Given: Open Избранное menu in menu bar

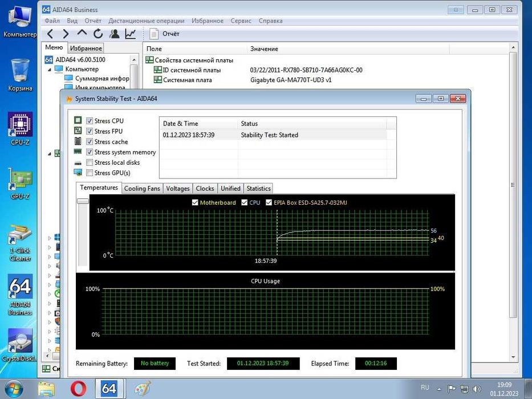Looking at the screenshot, I should click(x=208, y=21).
